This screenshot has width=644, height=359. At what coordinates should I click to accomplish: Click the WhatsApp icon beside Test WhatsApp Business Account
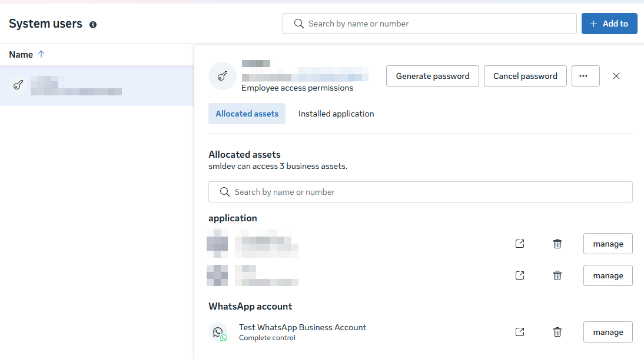click(x=218, y=332)
